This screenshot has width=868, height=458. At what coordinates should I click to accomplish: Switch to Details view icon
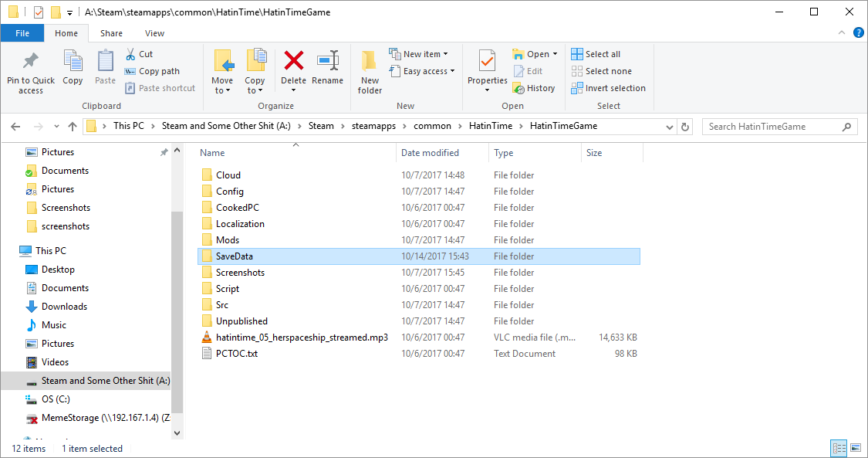(839, 447)
